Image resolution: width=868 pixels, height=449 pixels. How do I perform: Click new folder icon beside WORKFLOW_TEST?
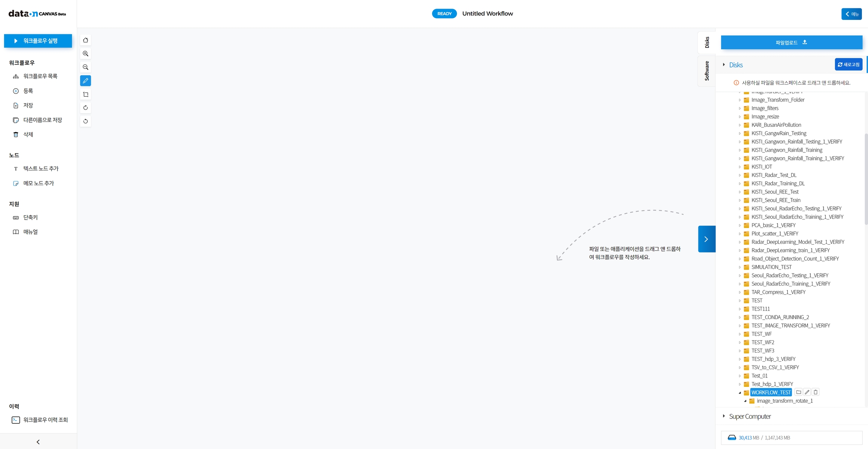(798, 392)
